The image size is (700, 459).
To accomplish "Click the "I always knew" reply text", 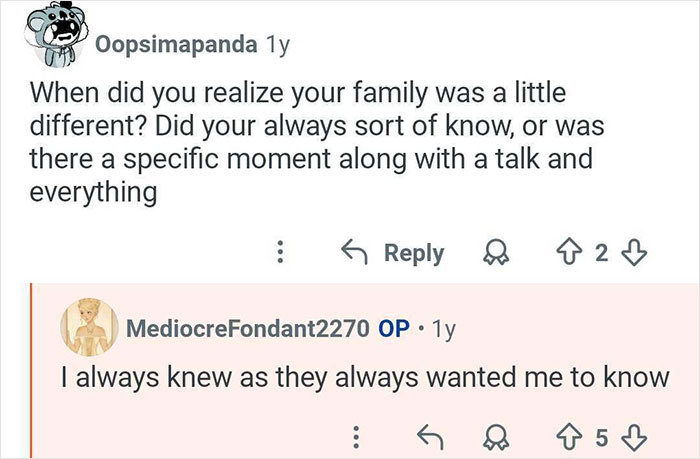I will click(x=364, y=378).
